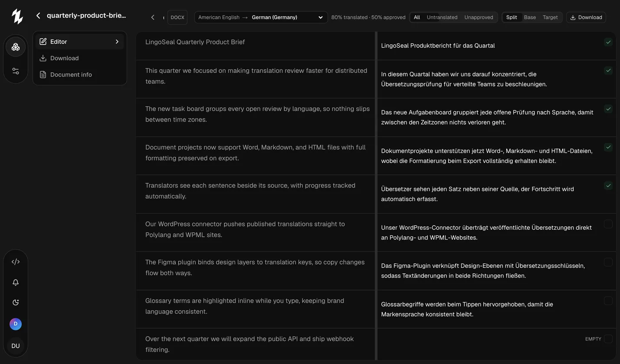Switch to Split view

[512, 17]
